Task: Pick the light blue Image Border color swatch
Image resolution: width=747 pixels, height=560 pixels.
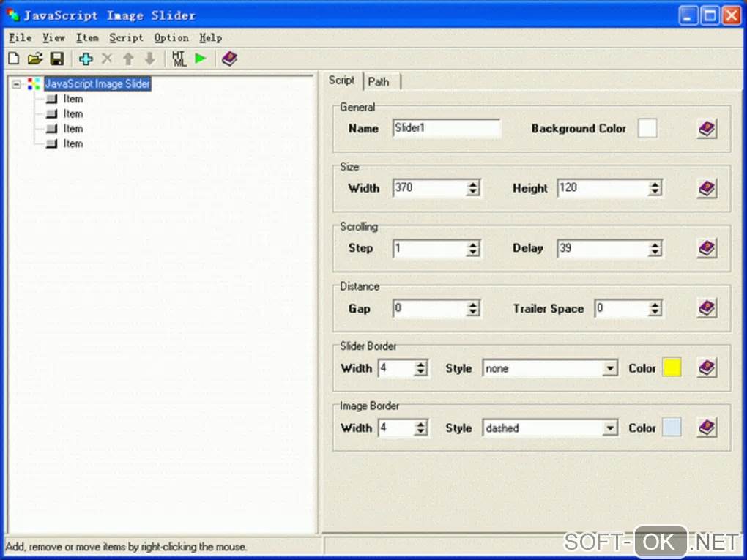Action: (x=672, y=428)
